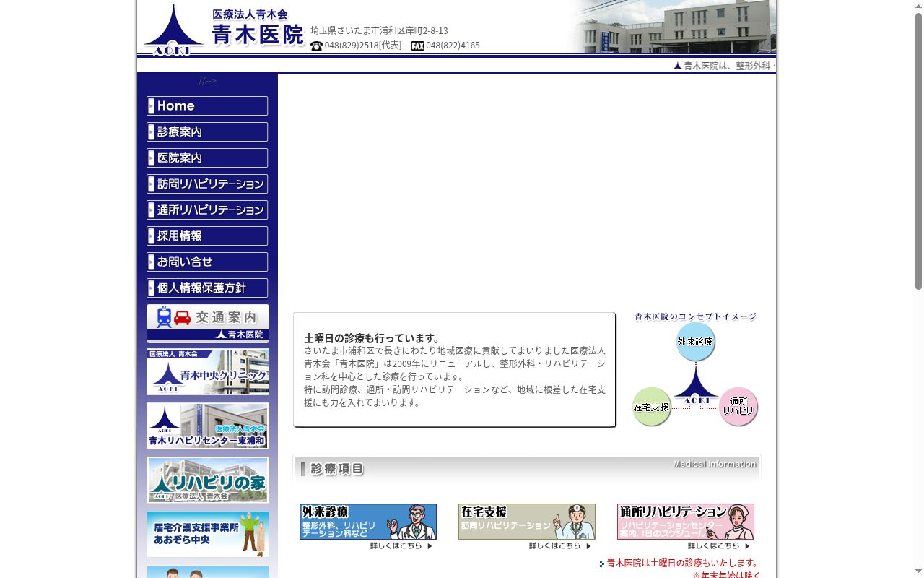Click the scrollbar down arrow
Screen dimensions: 924x578
coord(918,572)
